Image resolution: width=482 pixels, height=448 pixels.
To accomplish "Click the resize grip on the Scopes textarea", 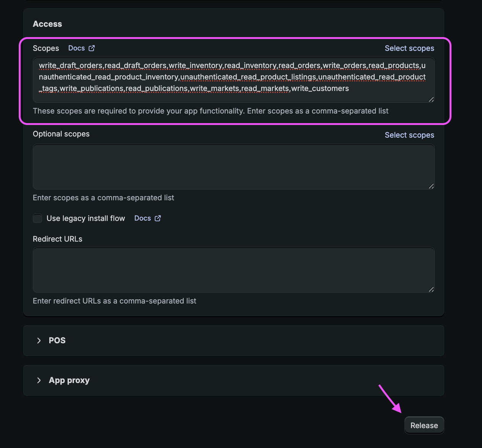I will point(432,100).
